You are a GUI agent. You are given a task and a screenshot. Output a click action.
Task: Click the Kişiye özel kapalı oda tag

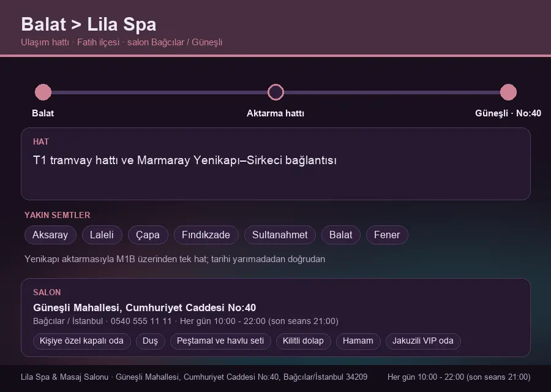pyautogui.click(x=81, y=341)
